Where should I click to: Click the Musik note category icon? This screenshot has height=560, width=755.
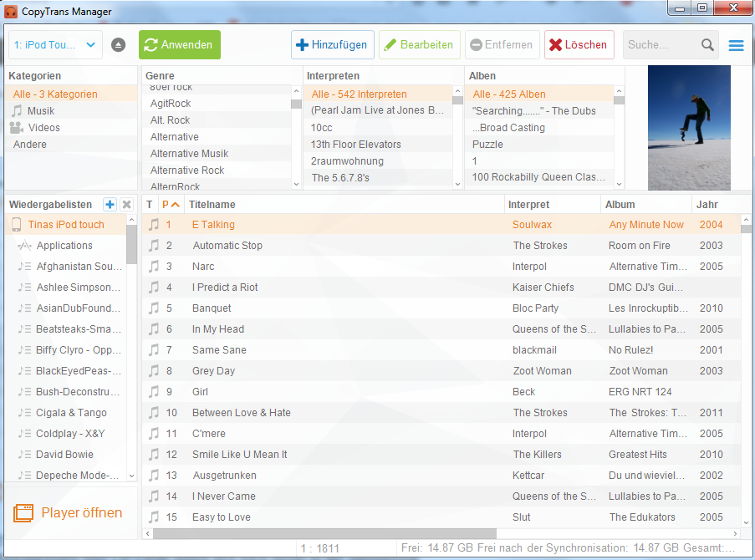[17, 111]
